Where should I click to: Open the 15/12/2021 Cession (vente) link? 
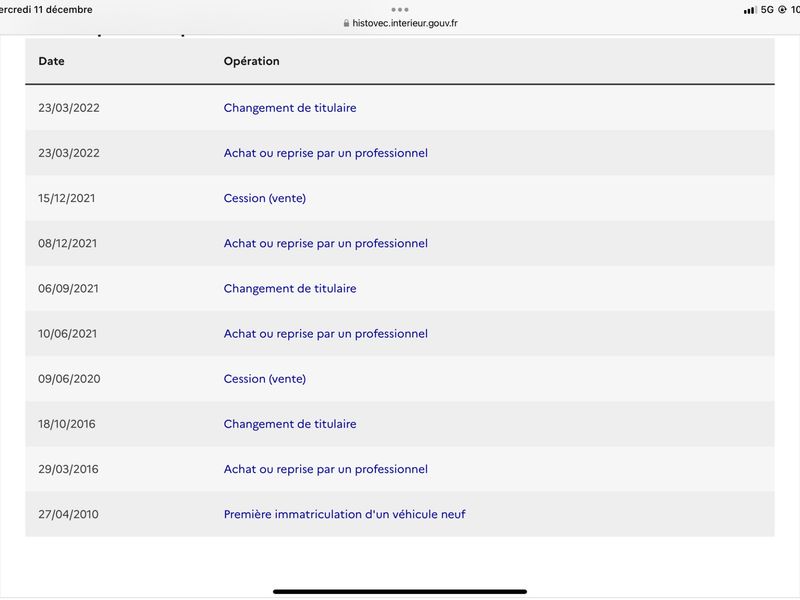coord(265,198)
